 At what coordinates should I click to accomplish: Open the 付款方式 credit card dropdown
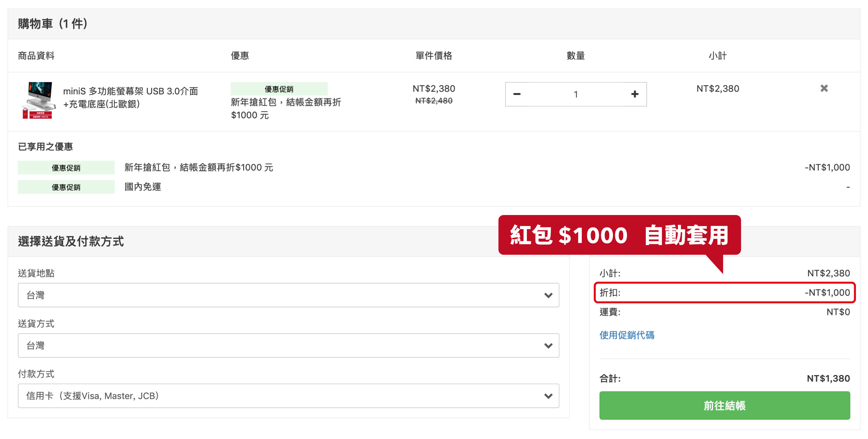288,396
